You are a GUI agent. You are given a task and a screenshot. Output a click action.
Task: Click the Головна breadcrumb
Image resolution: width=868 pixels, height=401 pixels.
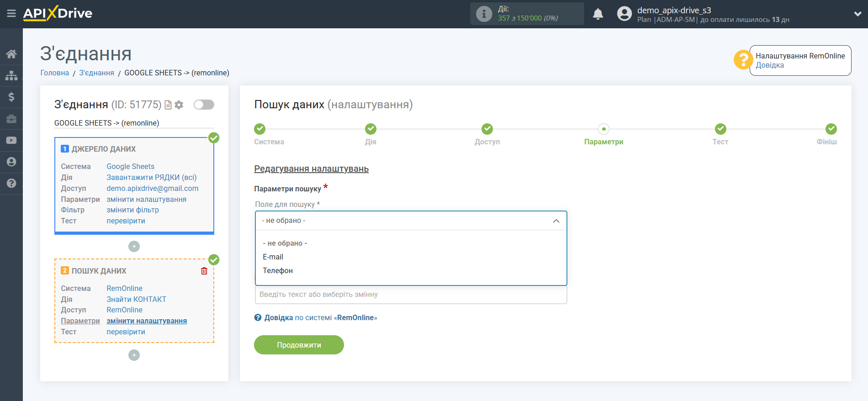(55, 73)
